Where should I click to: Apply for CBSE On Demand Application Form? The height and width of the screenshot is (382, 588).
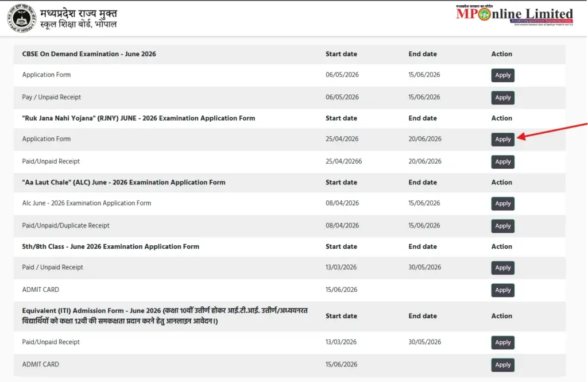pyautogui.click(x=502, y=75)
